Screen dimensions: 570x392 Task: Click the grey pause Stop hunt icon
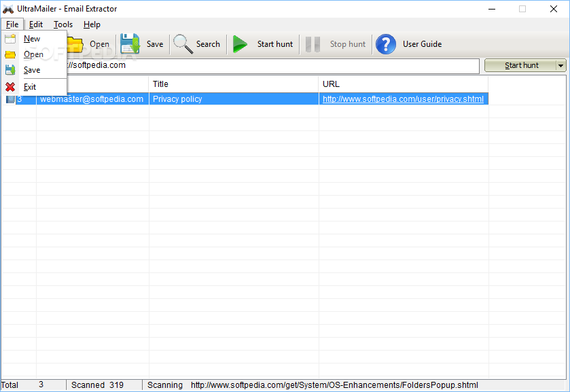[313, 44]
